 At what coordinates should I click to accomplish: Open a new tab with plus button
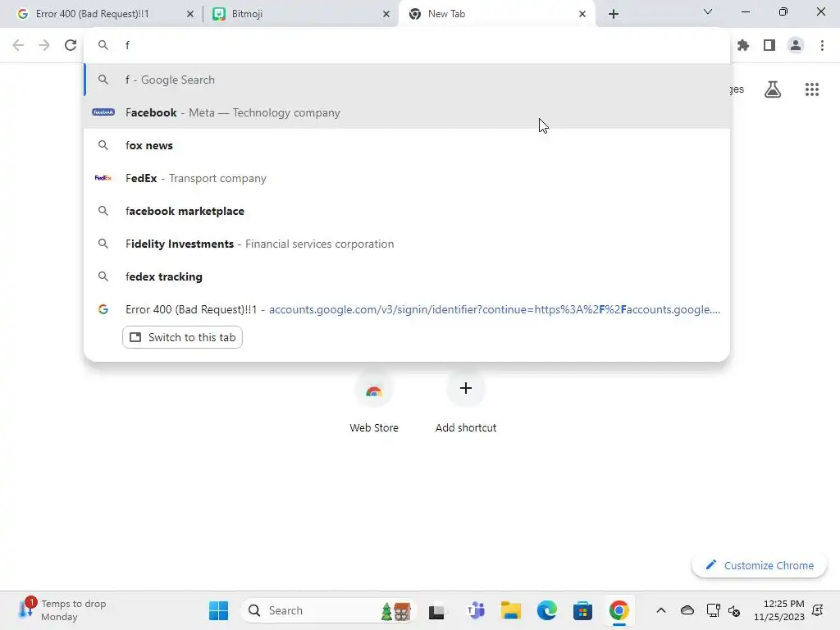[x=614, y=14]
